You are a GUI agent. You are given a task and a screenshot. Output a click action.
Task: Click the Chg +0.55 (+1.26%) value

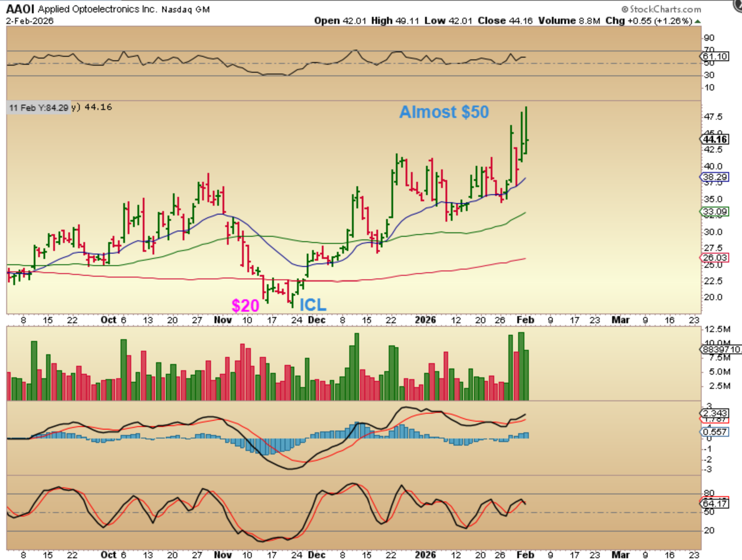pos(649,20)
